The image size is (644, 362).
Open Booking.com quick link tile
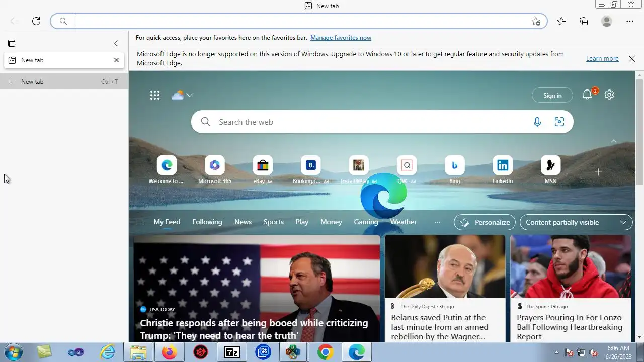click(x=311, y=170)
